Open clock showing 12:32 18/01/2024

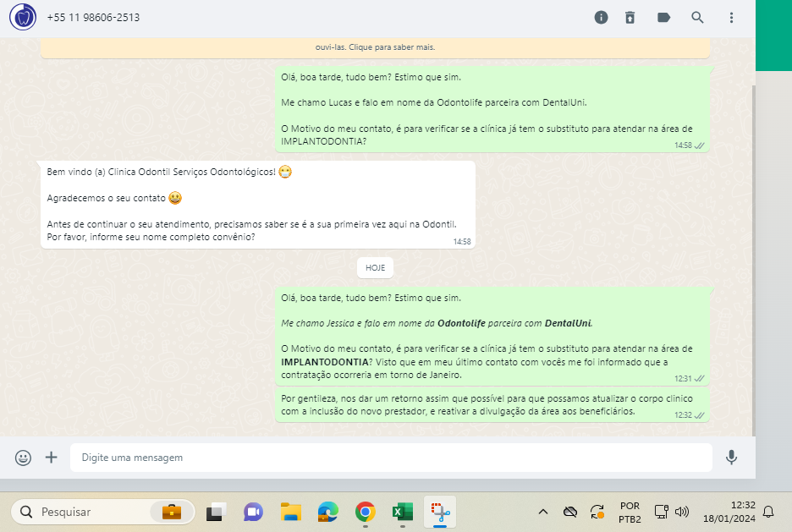(729, 512)
